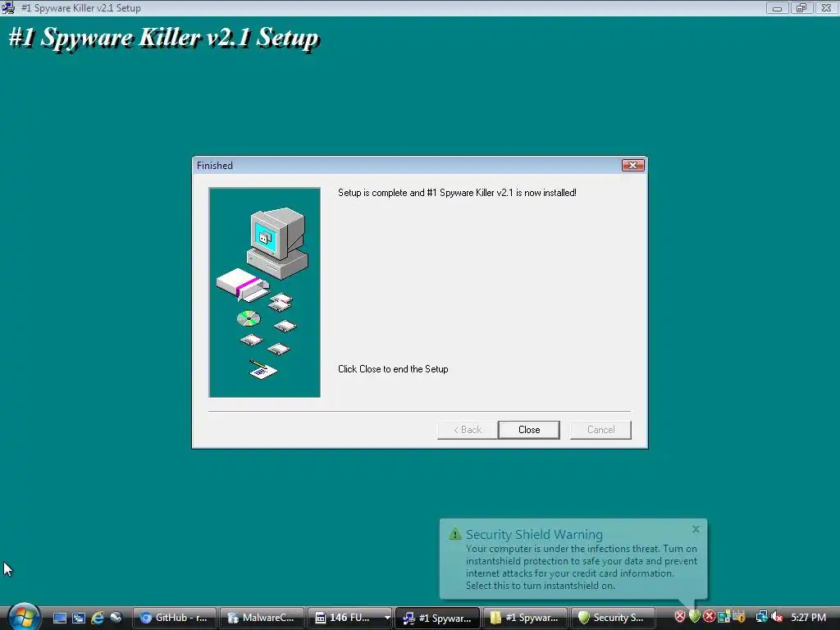Expand the 146 FU... taskbar group arrow
This screenshot has width=840, height=630.
coord(387,618)
